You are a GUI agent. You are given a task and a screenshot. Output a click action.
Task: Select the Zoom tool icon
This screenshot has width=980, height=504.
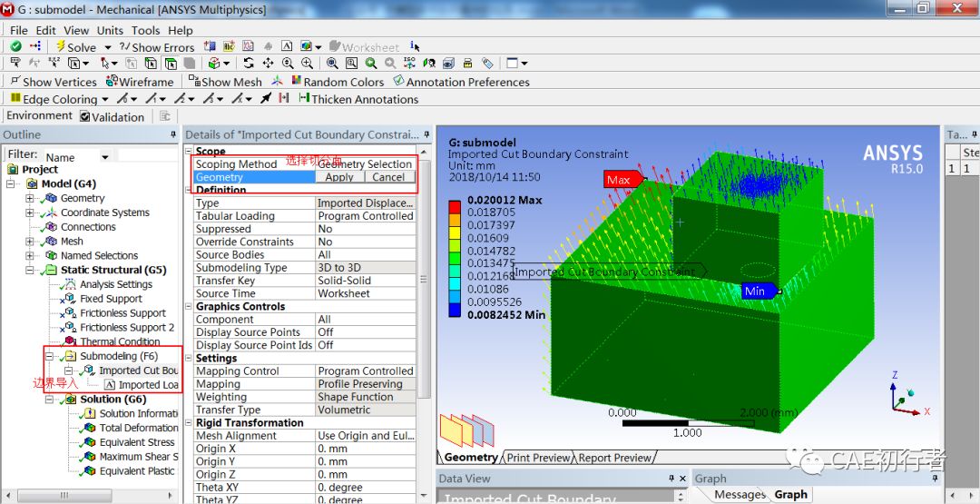pyautogui.click(x=288, y=64)
